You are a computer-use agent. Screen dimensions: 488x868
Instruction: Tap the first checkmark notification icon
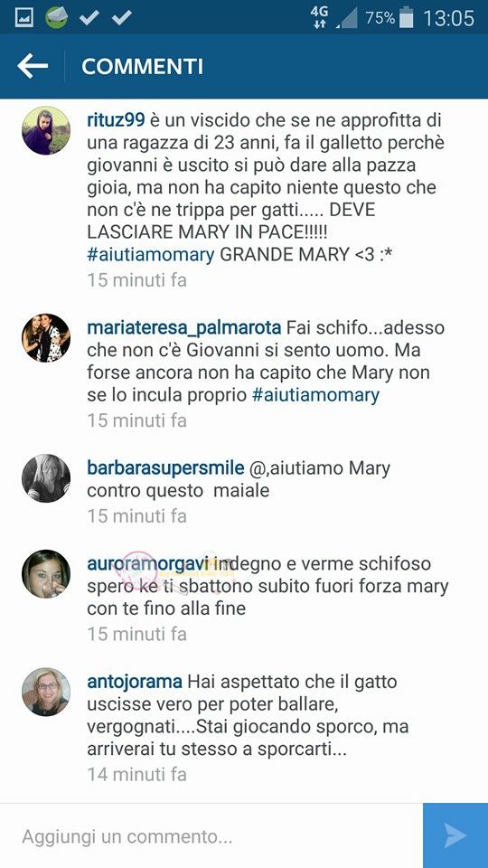(x=89, y=18)
